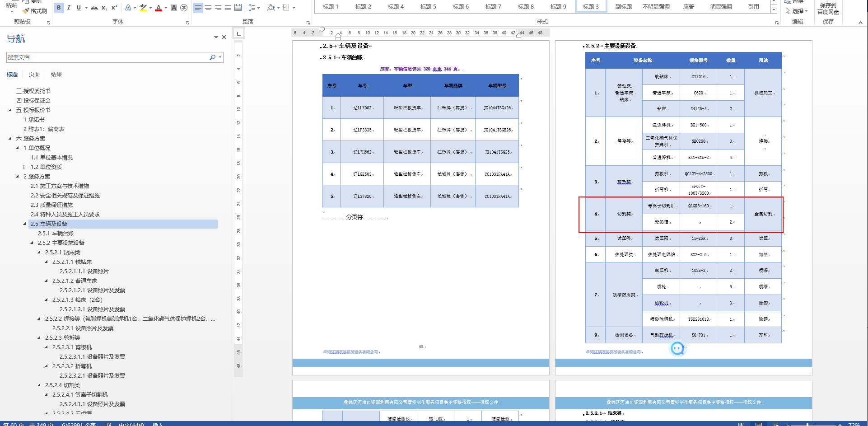
Task: Open the font color dropdown arrow
Action: 166,8
